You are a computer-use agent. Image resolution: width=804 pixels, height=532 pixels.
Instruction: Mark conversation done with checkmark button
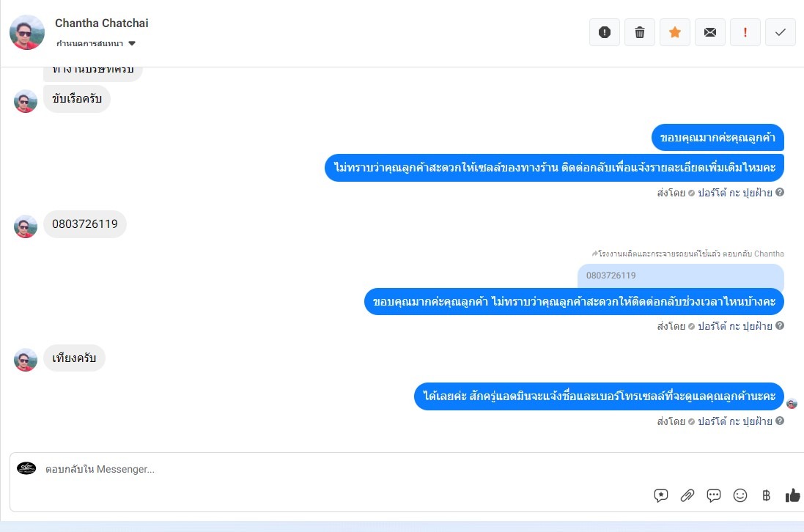[x=781, y=32]
